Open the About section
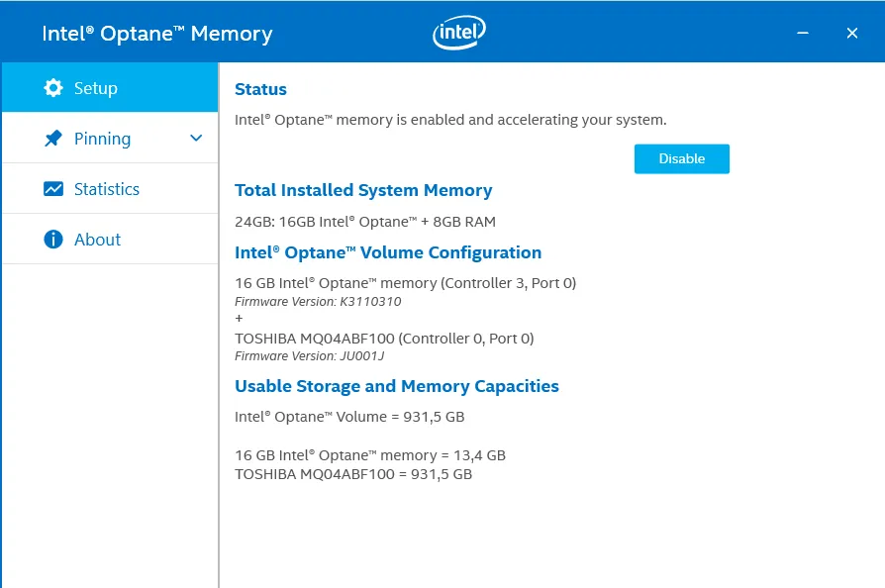This screenshot has height=588, width=885. (97, 239)
